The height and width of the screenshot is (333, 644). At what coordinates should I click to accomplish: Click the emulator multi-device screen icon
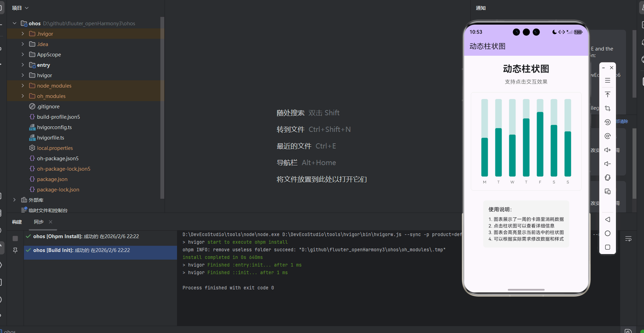608,191
